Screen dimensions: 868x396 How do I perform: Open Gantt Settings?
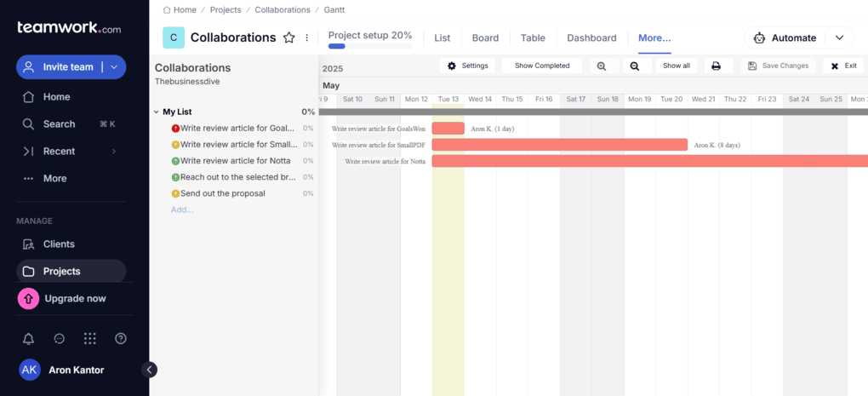(x=468, y=66)
